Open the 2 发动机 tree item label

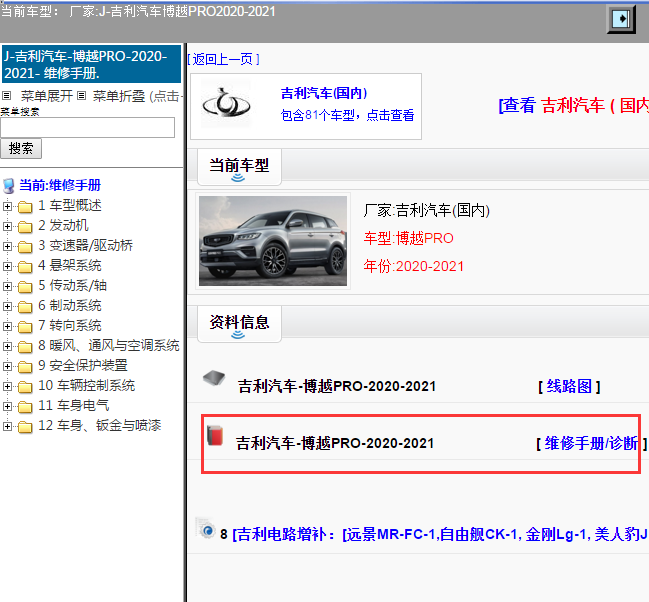click(x=63, y=226)
